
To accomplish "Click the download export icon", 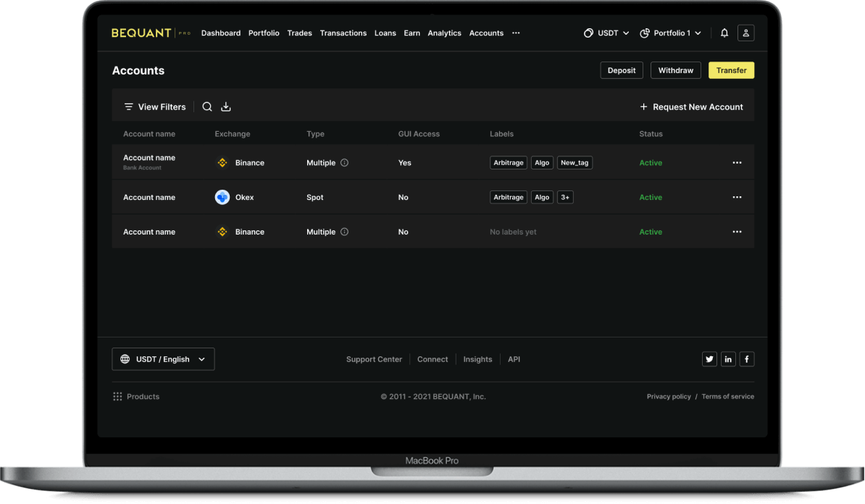I will [226, 106].
